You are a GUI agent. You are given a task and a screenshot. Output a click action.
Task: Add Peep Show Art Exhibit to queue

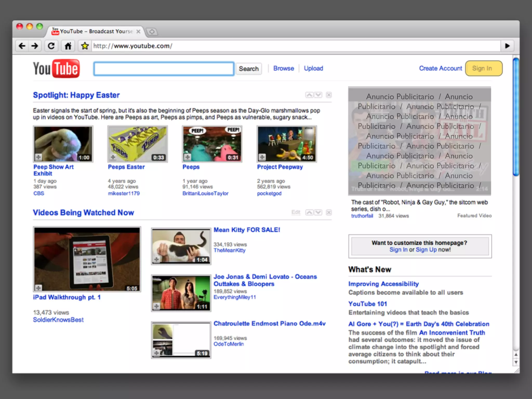click(x=38, y=157)
